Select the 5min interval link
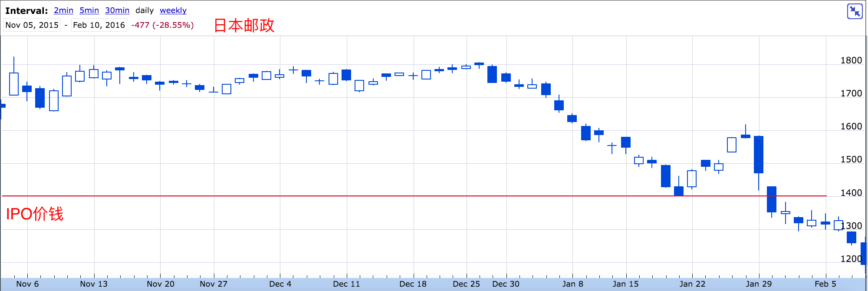 click(x=89, y=10)
